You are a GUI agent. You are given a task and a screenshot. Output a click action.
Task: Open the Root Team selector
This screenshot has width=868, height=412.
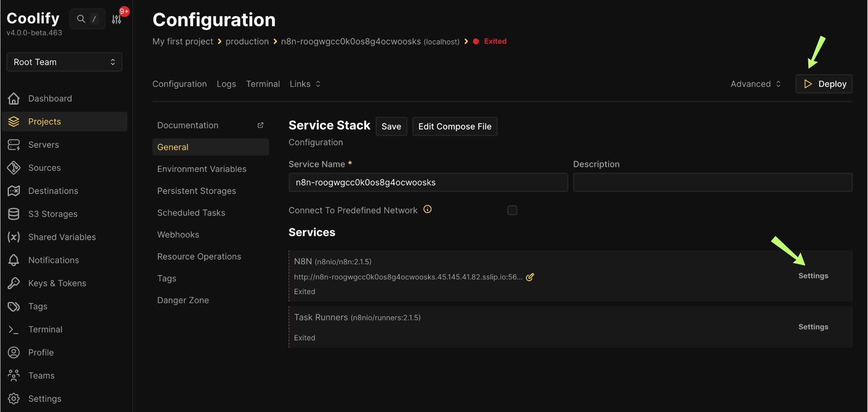pyautogui.click(x=64, y=62)
